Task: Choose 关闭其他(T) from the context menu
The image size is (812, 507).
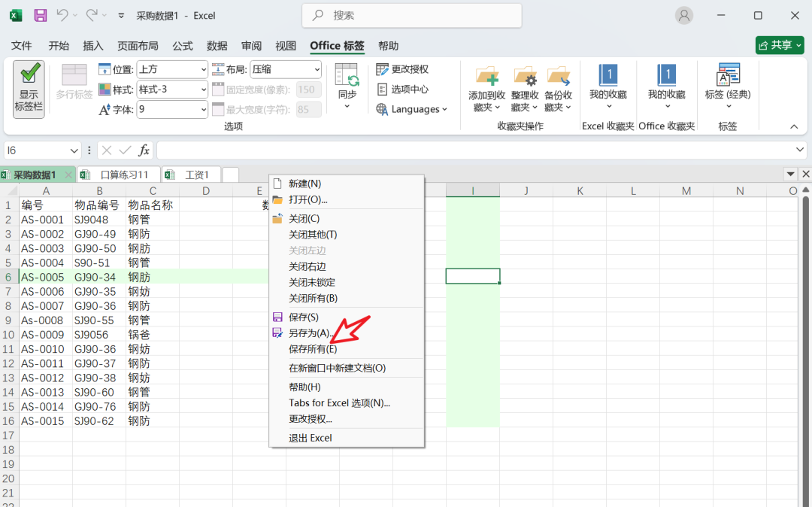Action: pos(347,235)
